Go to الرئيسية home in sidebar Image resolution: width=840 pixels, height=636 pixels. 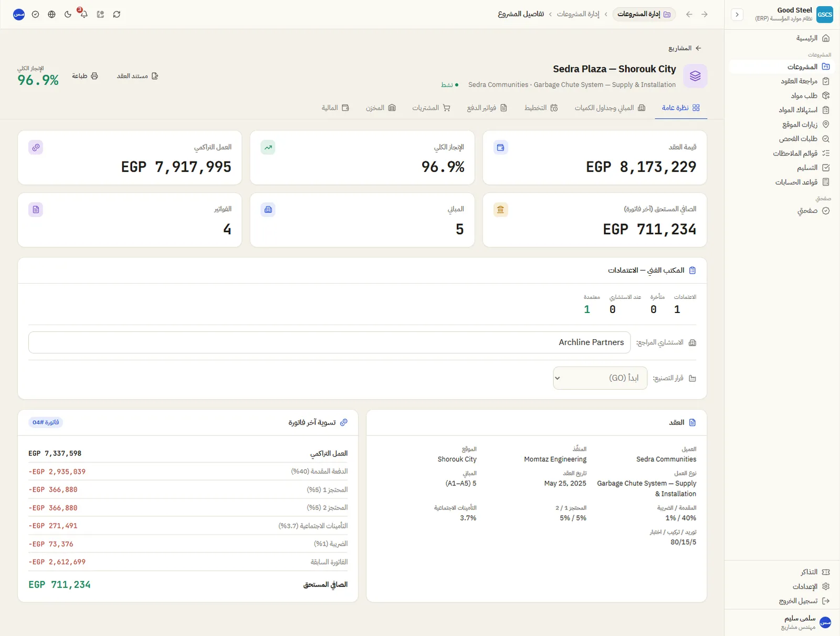782,38
